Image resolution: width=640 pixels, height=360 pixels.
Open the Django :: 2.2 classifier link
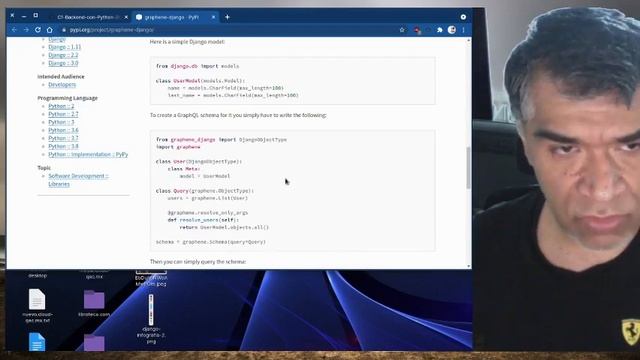click(63, 55)
